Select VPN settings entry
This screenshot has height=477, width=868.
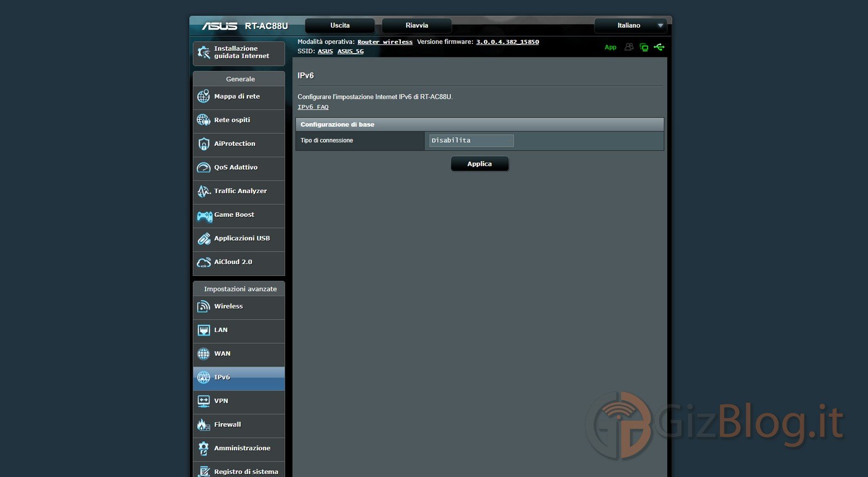(x=239, y=401)
